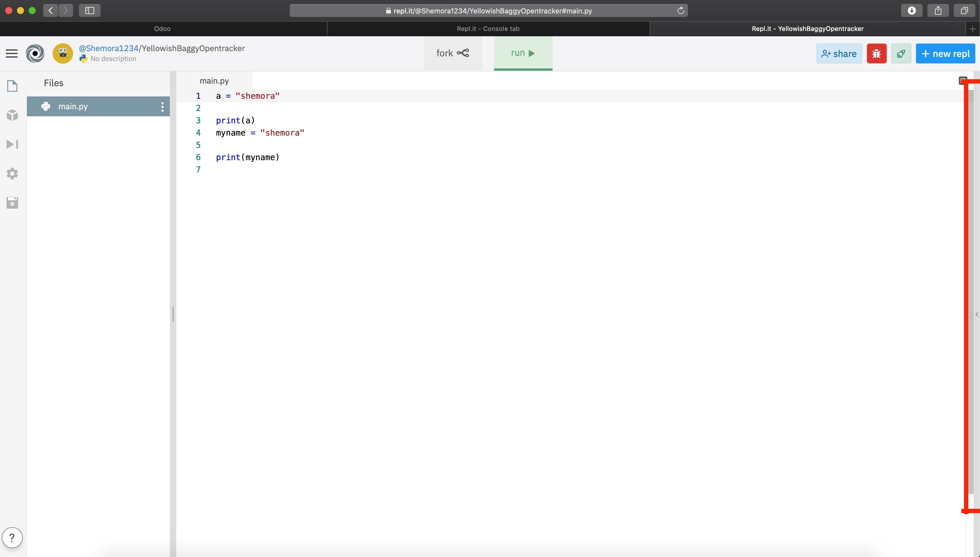Select the main.py editor tab
The height and width of the screenshot is (557, 980).
point(214,81)
